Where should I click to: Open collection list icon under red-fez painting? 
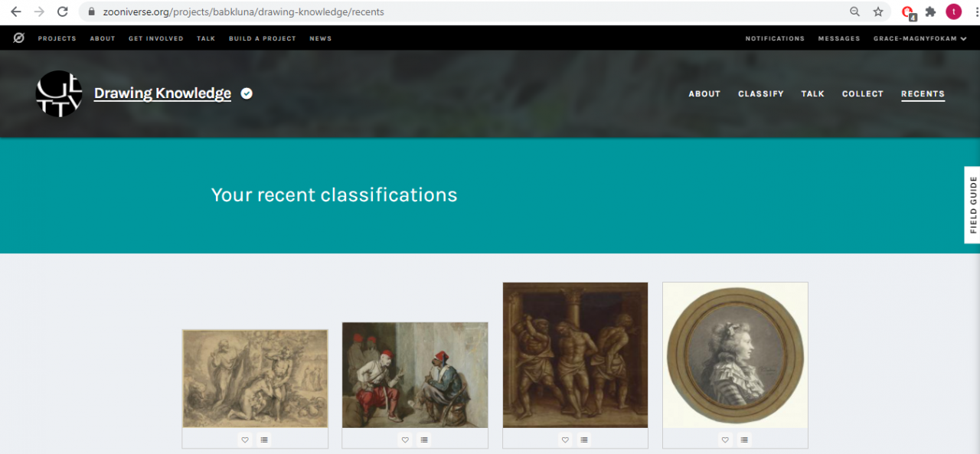click(424, 439)
